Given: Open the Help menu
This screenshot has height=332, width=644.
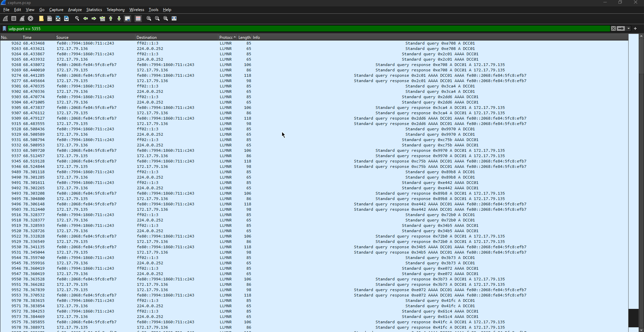Looking at the screenshot, I should tap(167, 10).
